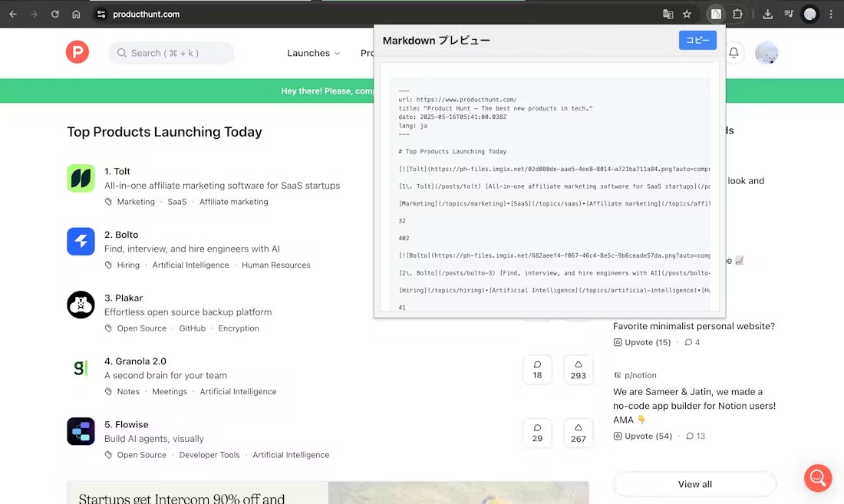
Task: Click the Tolt leaf product icon
Action: pos(81,177)
